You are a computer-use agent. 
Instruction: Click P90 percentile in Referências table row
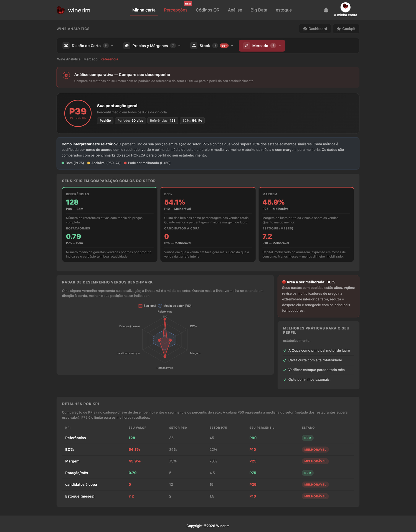(253, 438)
